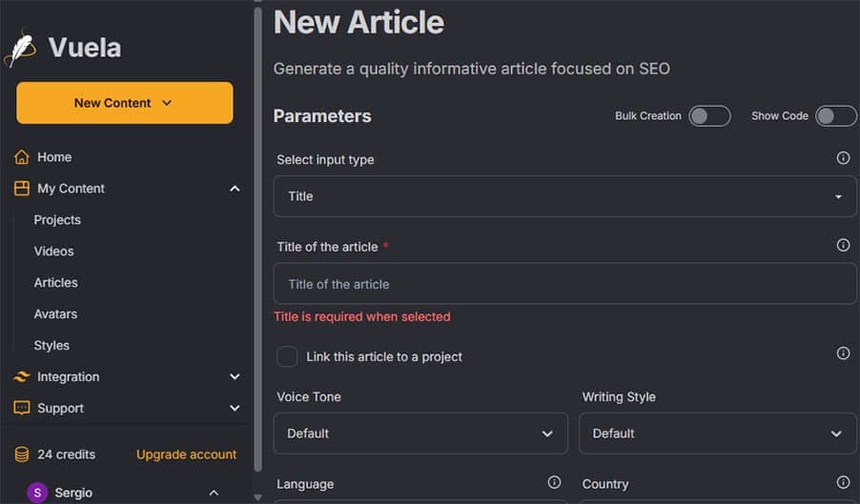Click the info icon beside Select input type
Screen dimensions: 860x504
[x=843, y=158]
